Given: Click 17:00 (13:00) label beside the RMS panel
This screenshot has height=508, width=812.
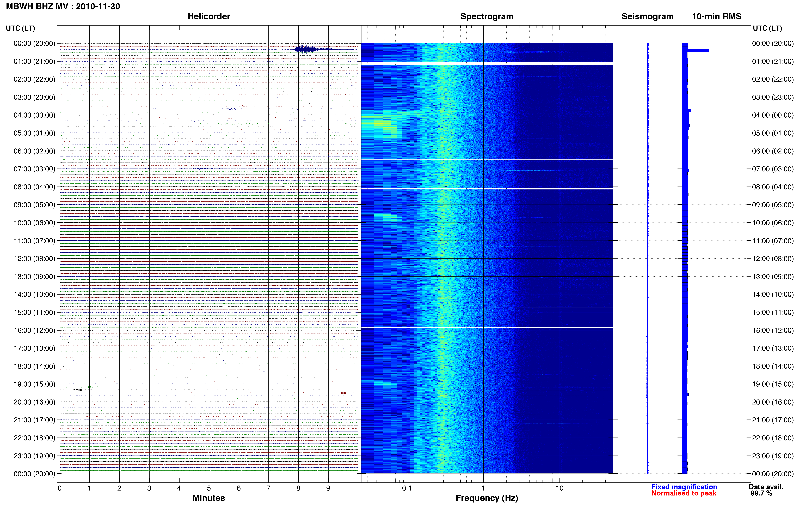Looking at the screenshot, I should [773, 348].
